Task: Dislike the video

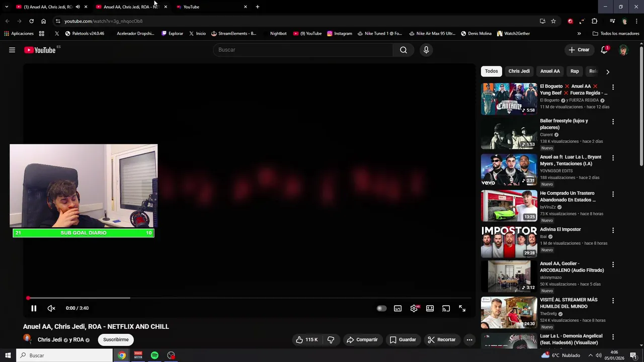Action: tap(331, 340)
